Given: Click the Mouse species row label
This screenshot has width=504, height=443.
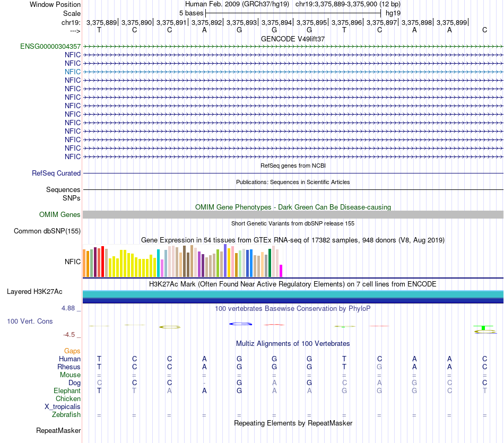Looking at the screenshot, I should [x=70, y=375].
